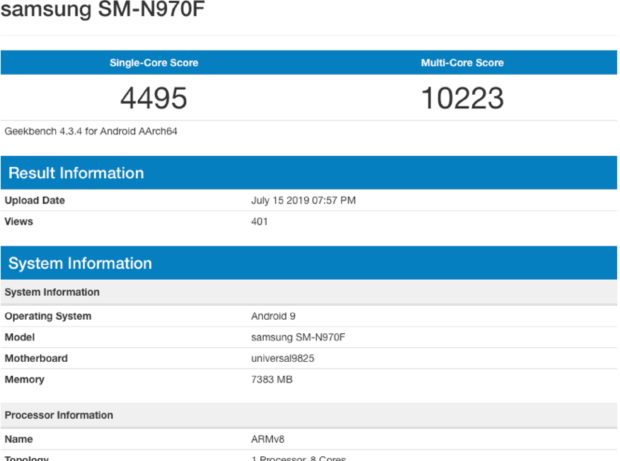The width and height of the screenshot is (620, 461).
Task: Click the Model label
Action: point(20,337)
